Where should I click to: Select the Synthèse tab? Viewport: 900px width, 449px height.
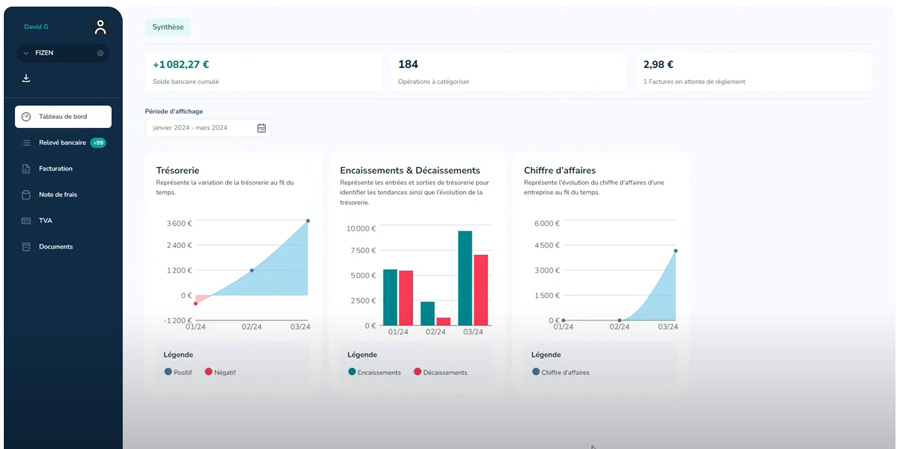(x=167, y=27)
